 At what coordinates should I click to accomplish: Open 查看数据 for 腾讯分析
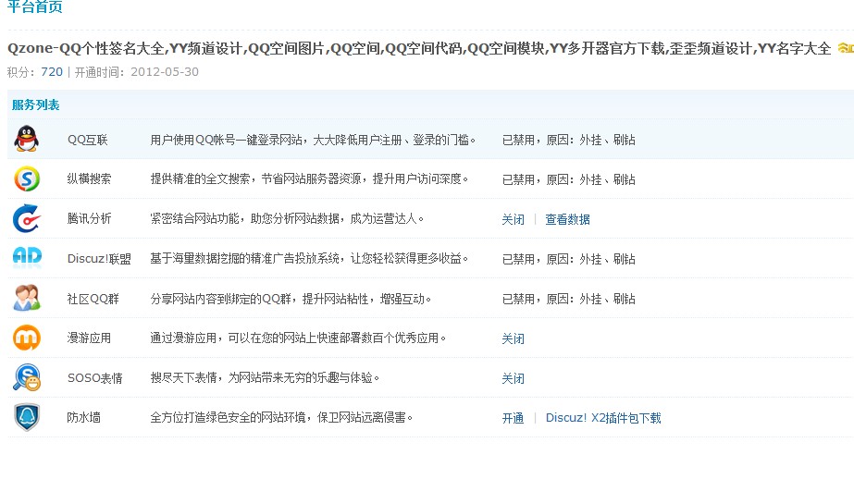click(567, 219)
